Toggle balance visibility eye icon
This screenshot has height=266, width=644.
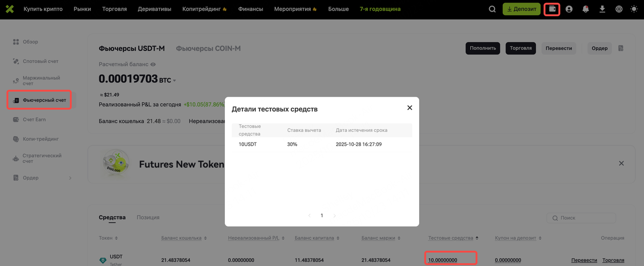153,64
